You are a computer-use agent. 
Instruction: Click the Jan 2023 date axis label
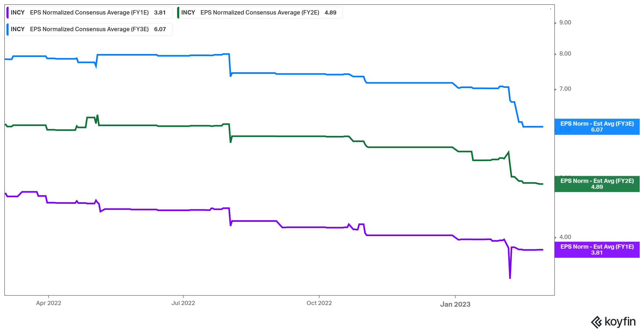455,304
